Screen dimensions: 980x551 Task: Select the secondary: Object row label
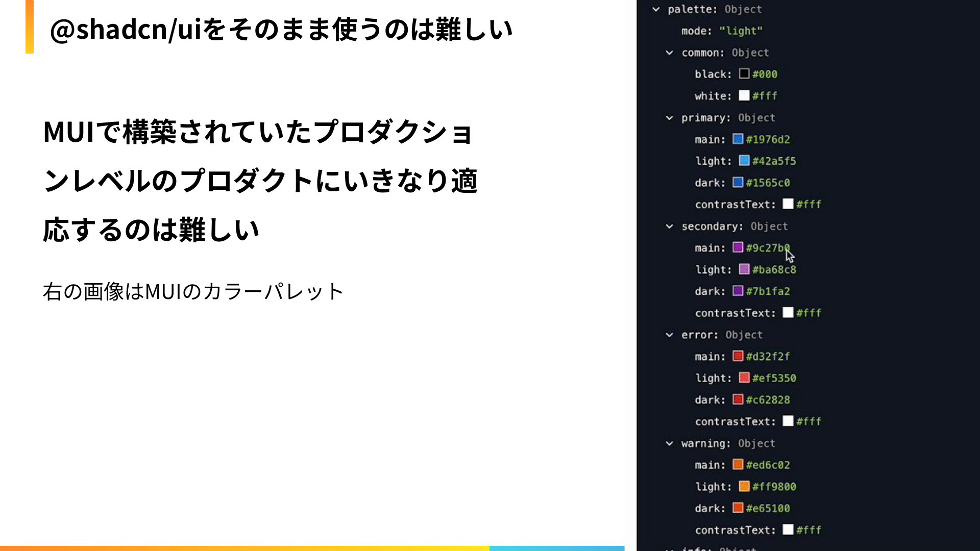[x=734, y=227]
